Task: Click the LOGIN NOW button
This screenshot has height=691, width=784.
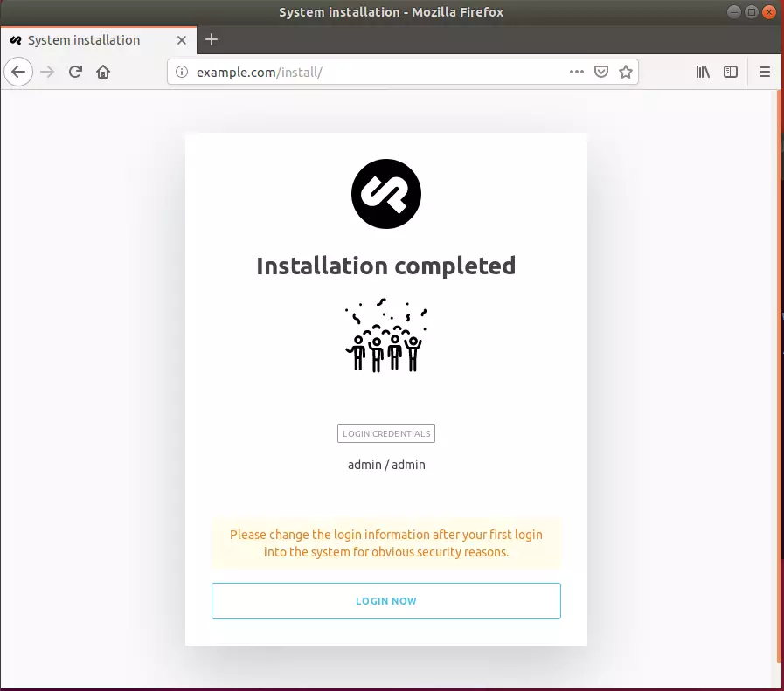Action: click(x=386, y=600)
